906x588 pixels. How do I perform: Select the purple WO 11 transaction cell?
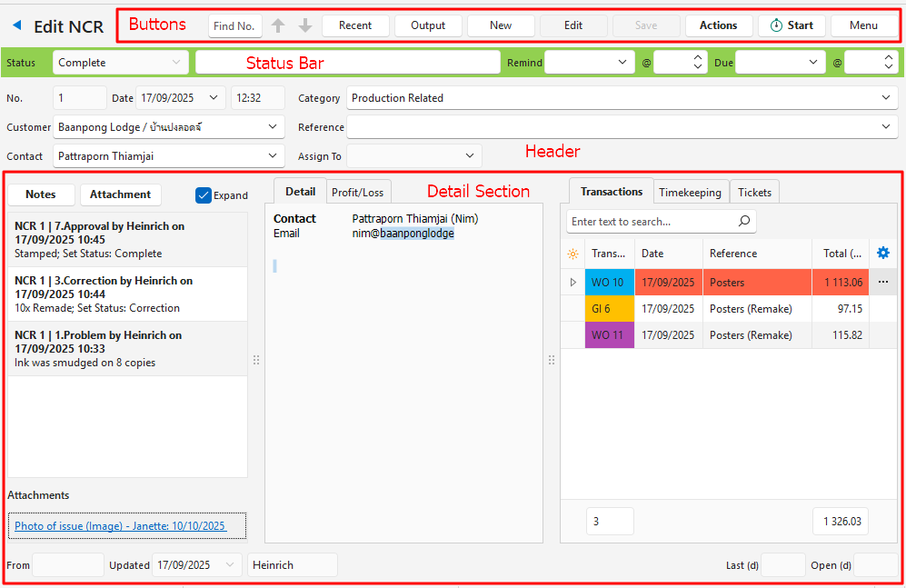[x=609, y=335]
